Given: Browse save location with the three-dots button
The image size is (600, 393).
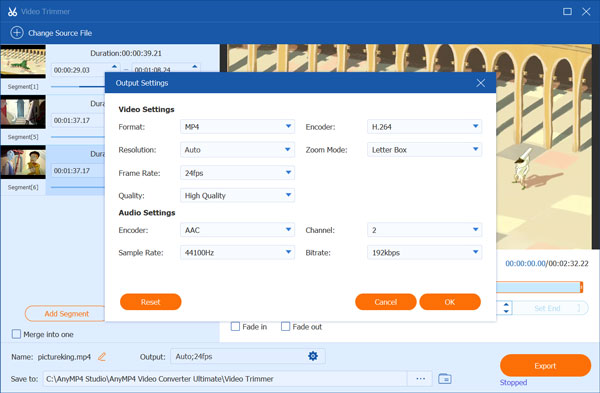Looking at the screenshot, I should pos(421,379).
